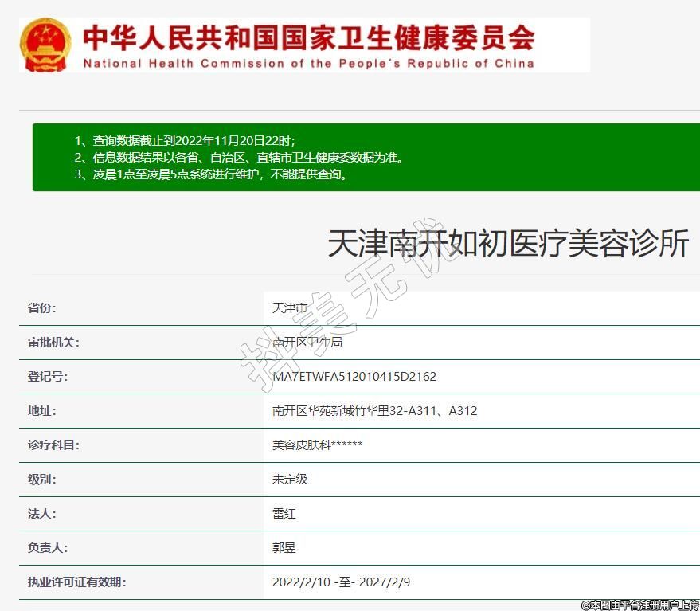The image size is (700, 611).
Task: Click the National Health Commission English subtitle
Action: coord(308,64)
